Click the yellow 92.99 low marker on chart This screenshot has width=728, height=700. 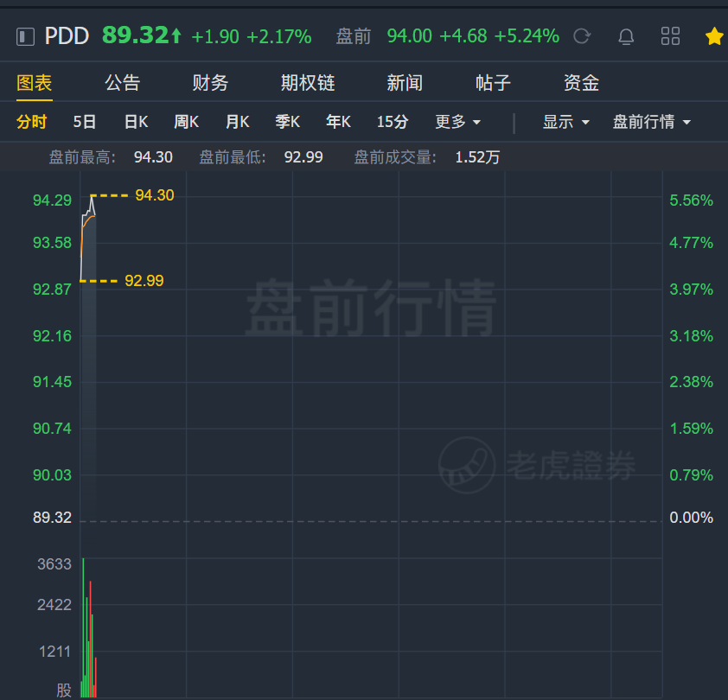click(144, 281)
